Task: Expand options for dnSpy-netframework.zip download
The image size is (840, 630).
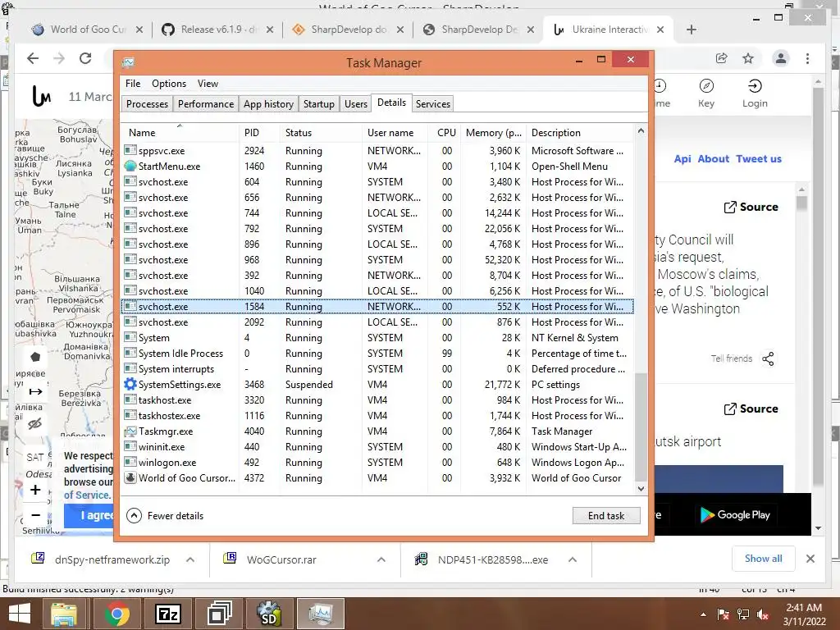Action: click(189, 559)
